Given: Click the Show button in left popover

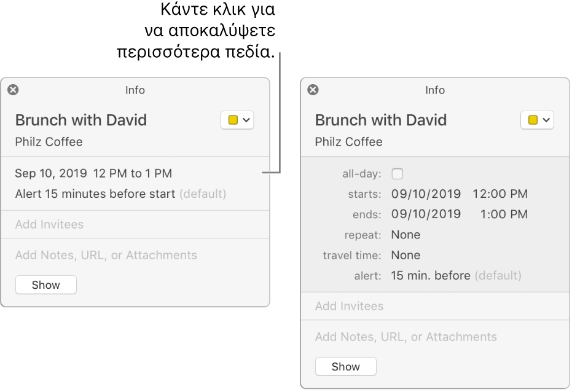Looking at the screenshot, I should click(x=46, y=285).
